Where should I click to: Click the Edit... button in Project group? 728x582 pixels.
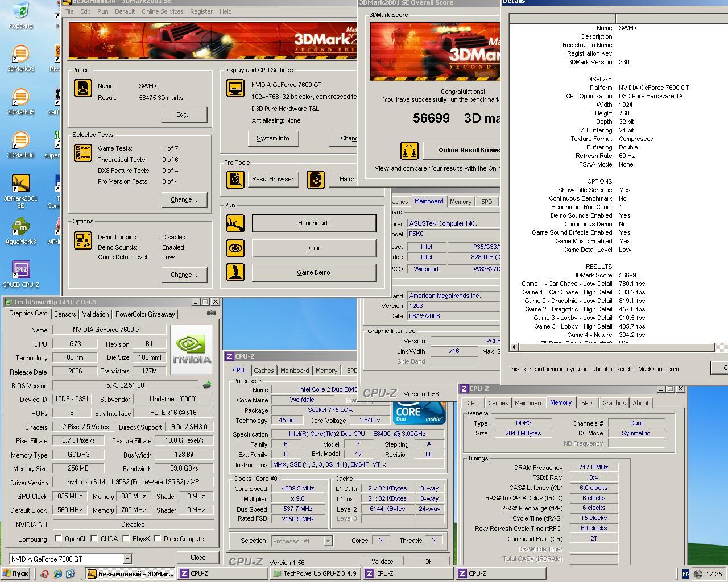(184, 114)
